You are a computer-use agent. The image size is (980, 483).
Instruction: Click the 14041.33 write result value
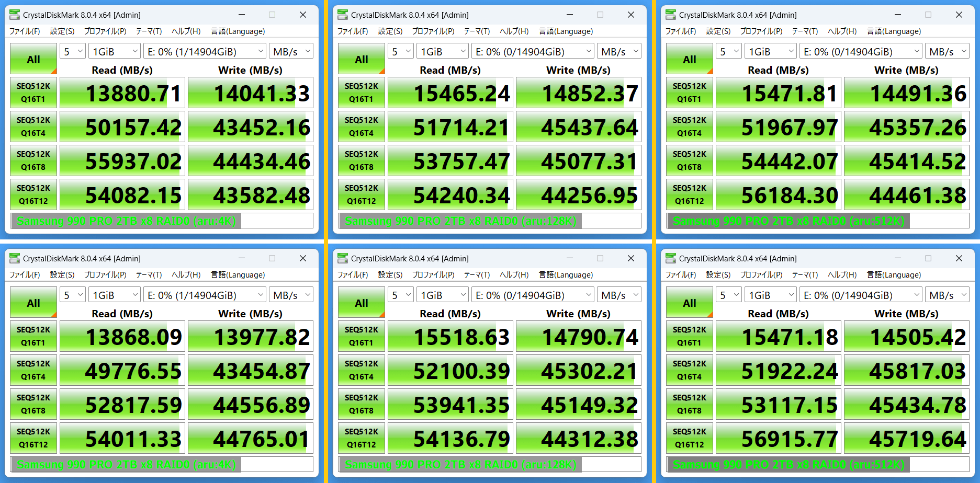[251, 93]
